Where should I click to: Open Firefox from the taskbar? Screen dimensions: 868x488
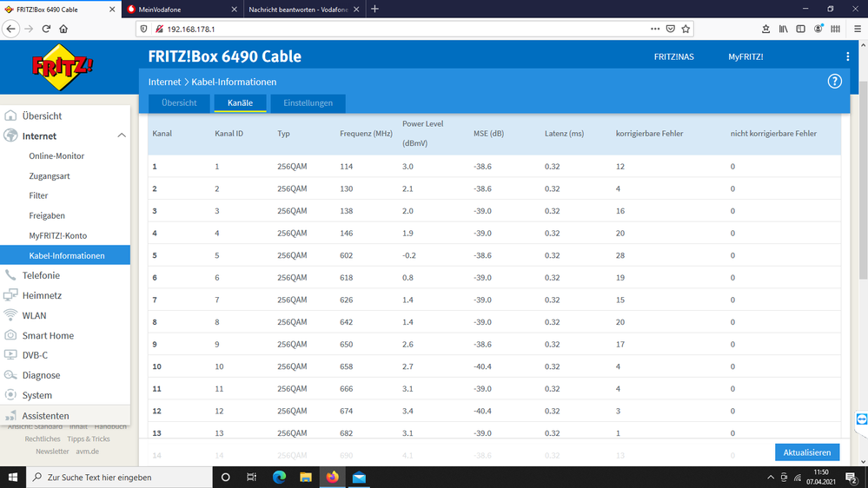[332, 477]
